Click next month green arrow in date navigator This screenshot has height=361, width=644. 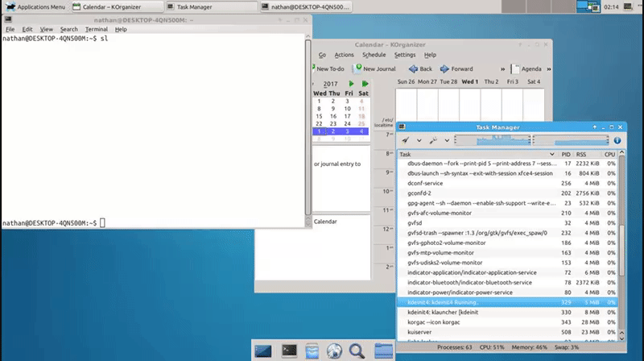[351, 83]
